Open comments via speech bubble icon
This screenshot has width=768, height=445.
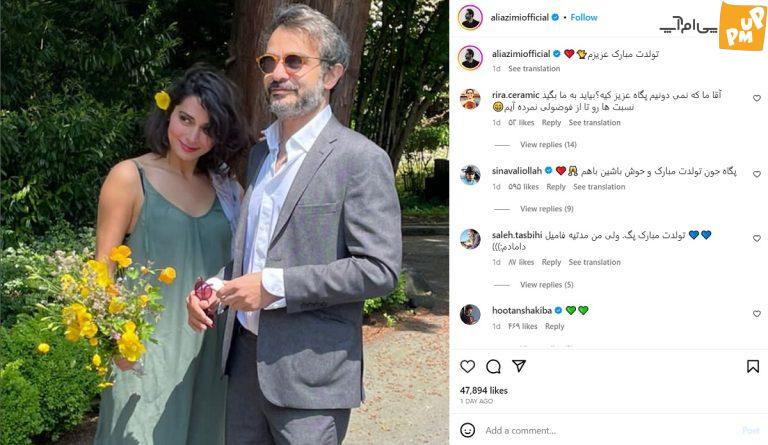click(493, 367)
